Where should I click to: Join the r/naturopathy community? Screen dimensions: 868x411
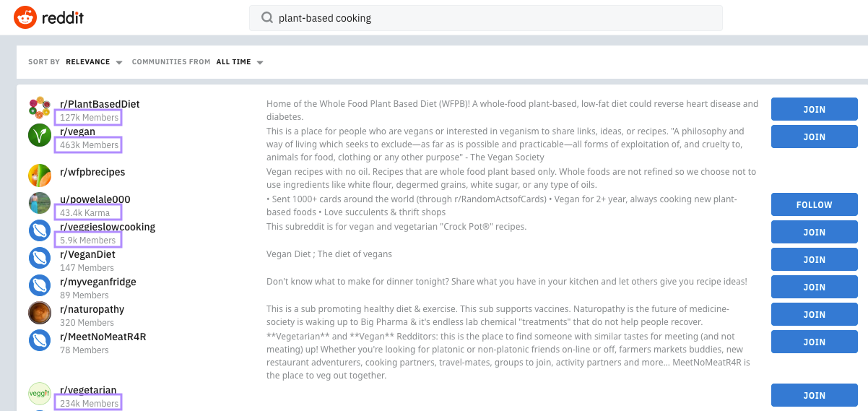click(814, 314)
